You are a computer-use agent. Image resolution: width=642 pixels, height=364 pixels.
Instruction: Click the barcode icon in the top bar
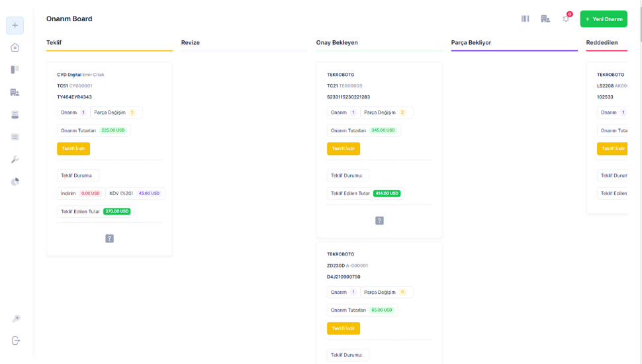click(x=525, y=19)
